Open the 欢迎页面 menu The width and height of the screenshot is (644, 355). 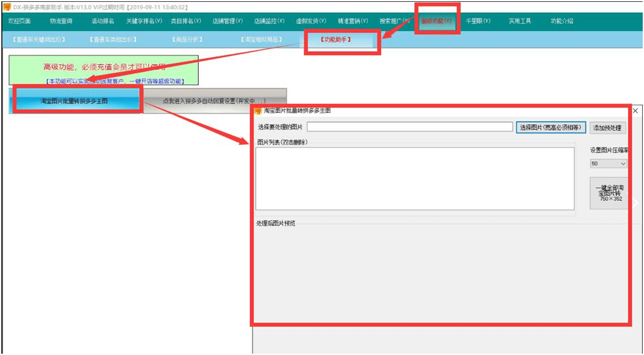point(19,21)
